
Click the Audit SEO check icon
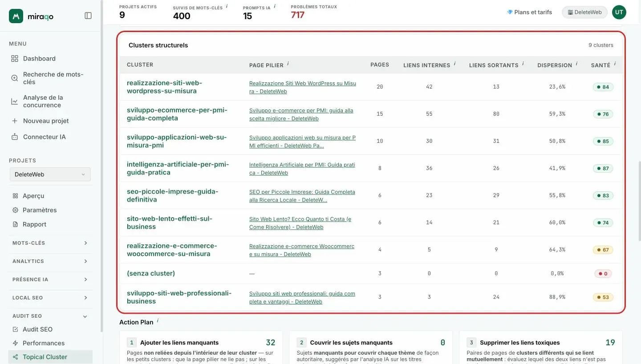tap(15, 329)
